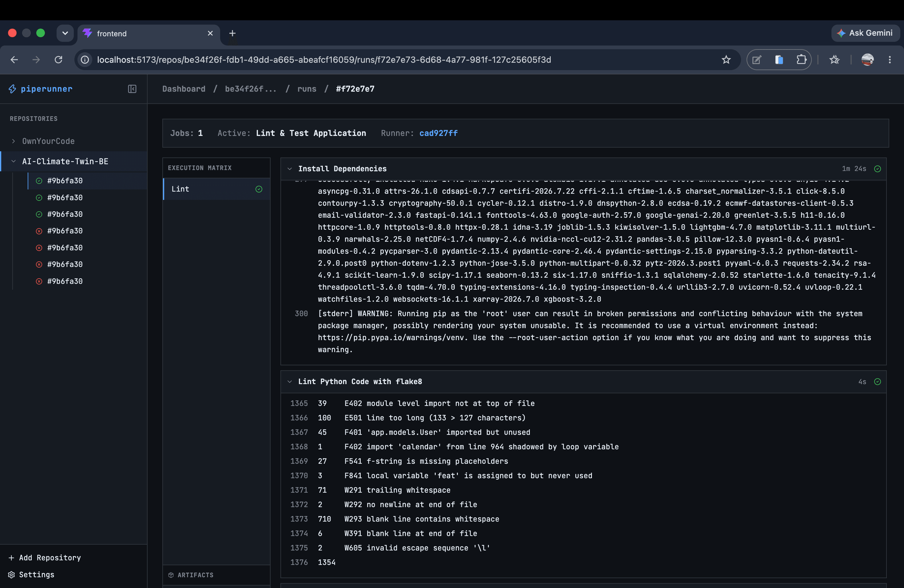Screen dimensions: 904x588
Task: Collapse the sidebar panel icon
Action: (x=132, y=89)
